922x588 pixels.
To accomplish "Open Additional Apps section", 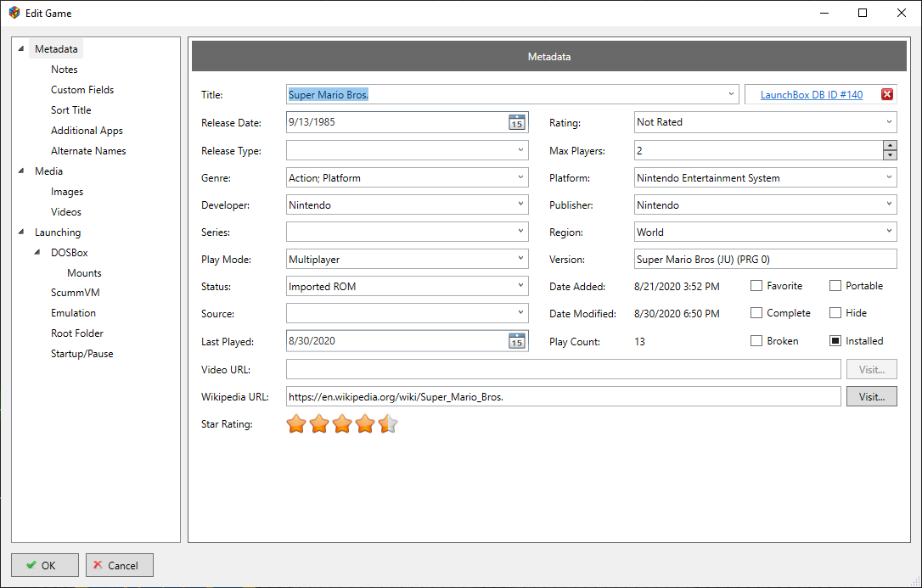I will click(x=87, y=131).
